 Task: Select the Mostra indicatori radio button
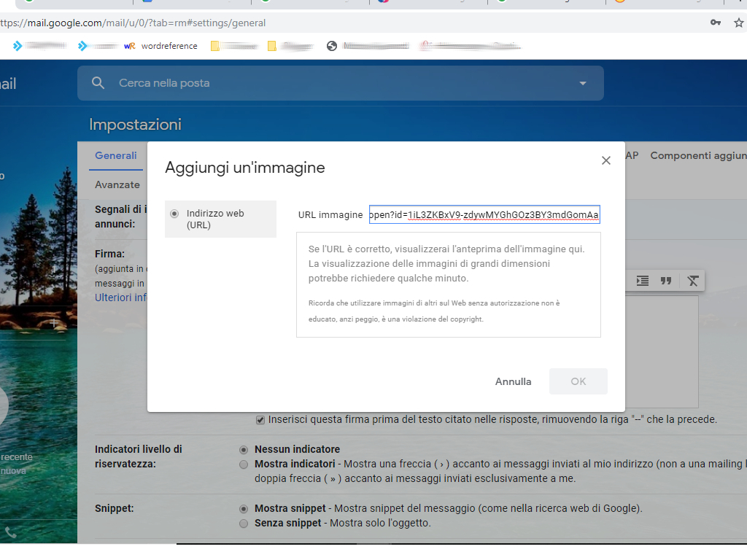(x=244, y=464)
